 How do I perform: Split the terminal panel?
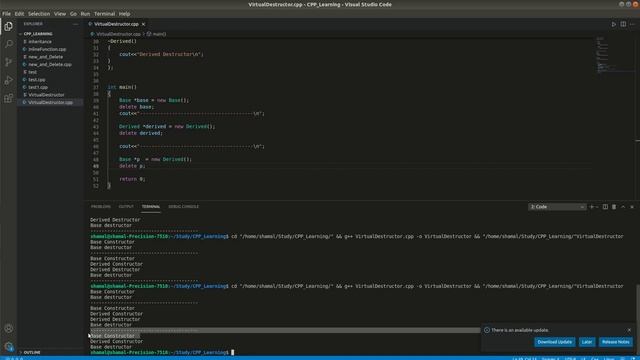click(x=605, y=207)
